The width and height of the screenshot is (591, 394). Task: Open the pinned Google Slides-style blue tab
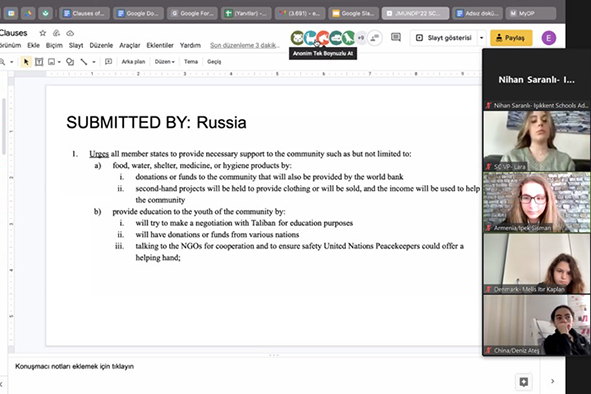click(11, 14)
